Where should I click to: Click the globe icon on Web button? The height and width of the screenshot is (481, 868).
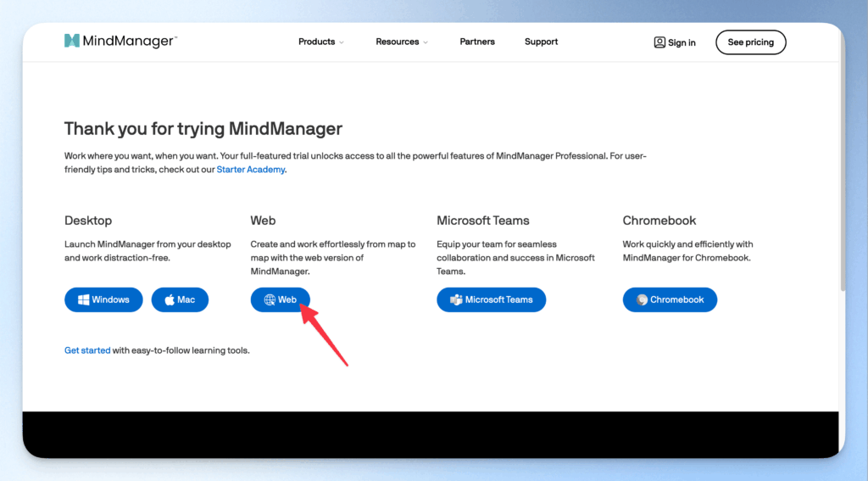(x=270, y=299)
